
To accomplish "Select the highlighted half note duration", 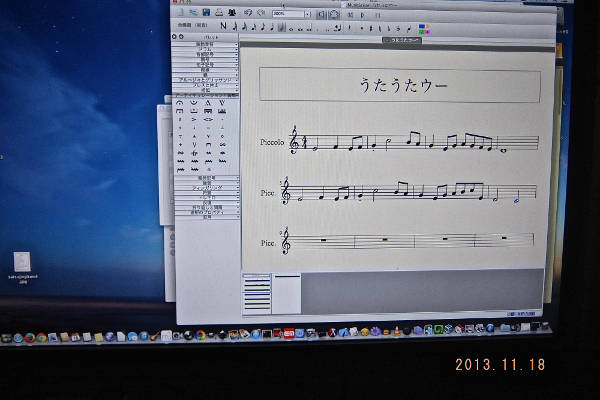I will click(282, 27).
